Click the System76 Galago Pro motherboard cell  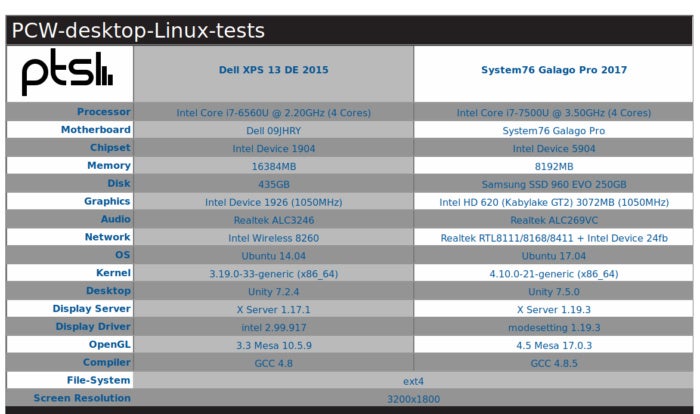click(x=554, y=131)
